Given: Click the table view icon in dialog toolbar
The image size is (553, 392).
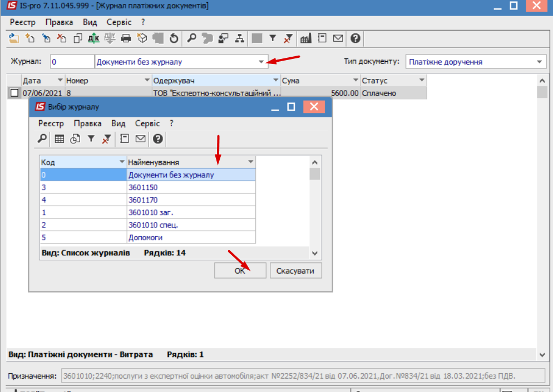Looking at the screenshot, I should [59, 139].
